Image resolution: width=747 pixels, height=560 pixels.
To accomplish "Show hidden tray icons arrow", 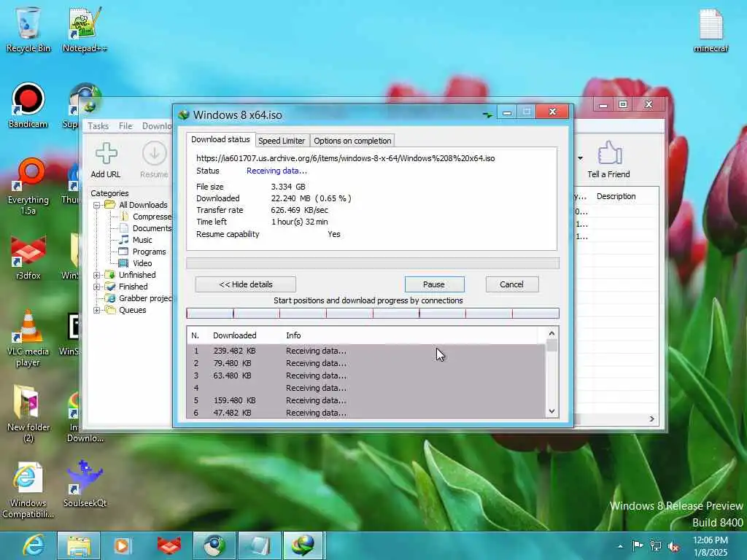I will 620,546.
